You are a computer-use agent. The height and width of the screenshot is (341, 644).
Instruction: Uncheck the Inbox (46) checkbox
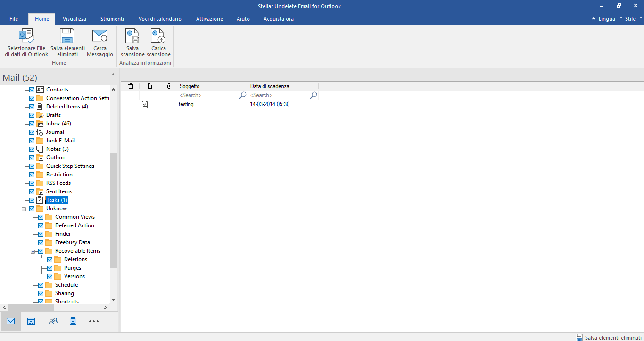coord(32,124)
